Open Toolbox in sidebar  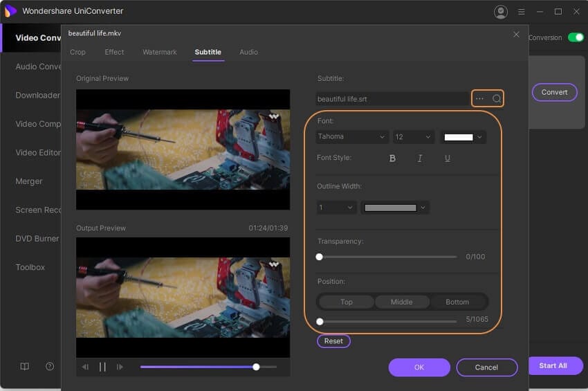(x=31, y=267)
